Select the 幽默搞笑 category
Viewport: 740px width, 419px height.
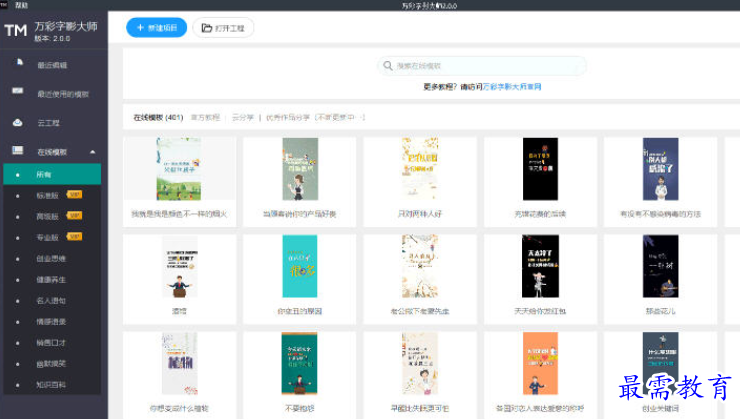(x=51, y=364)
